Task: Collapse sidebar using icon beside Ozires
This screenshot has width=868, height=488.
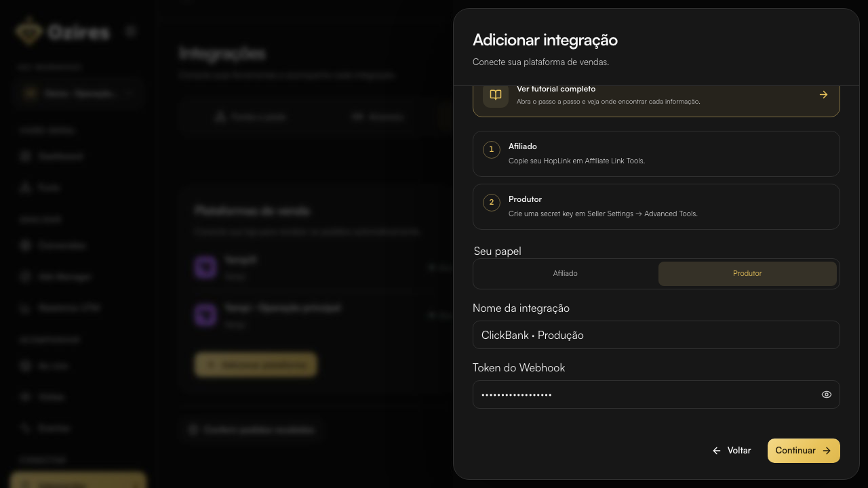Action: [132, 31]
